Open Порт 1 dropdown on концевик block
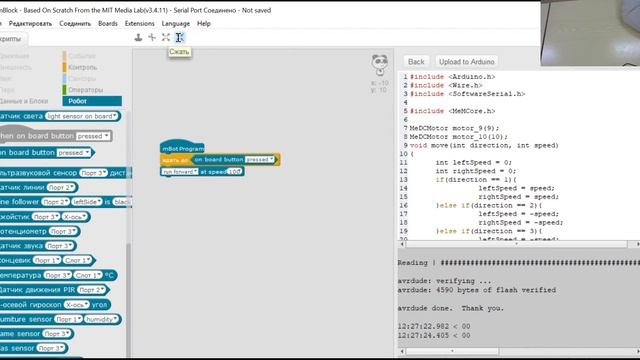This screenshot has width=640, height=360. click(x=47, y=260)
